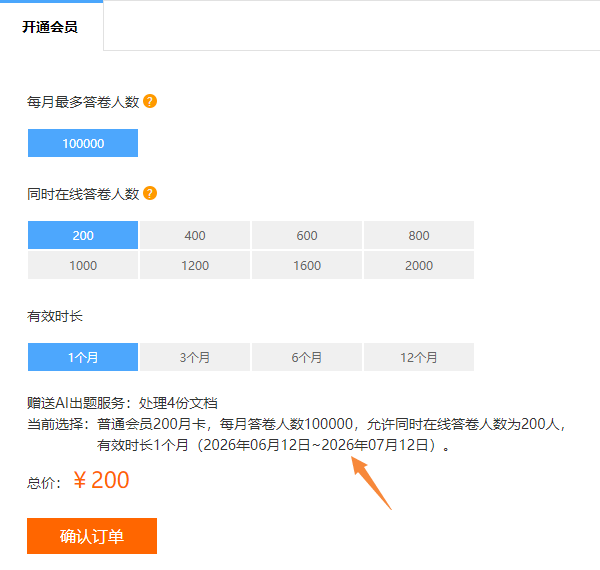Show help for 同时在线答卷人数
Viewport: 600px width, 570px height.
(x=150, y=193)
